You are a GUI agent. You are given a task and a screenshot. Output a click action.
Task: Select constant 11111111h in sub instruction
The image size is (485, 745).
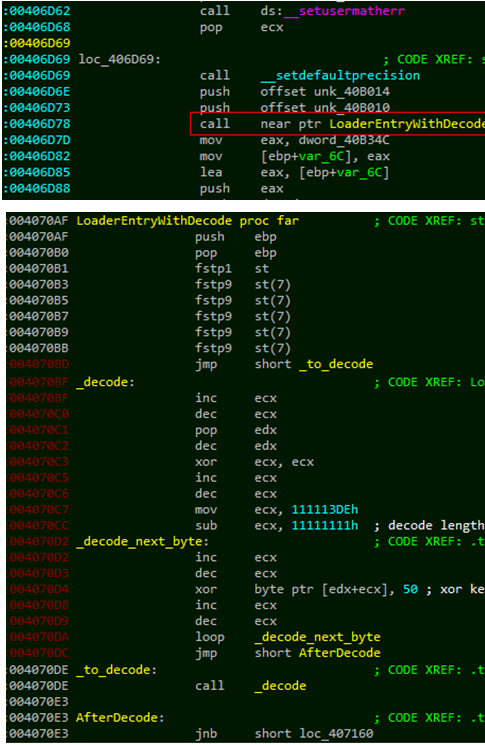point(325,525)
